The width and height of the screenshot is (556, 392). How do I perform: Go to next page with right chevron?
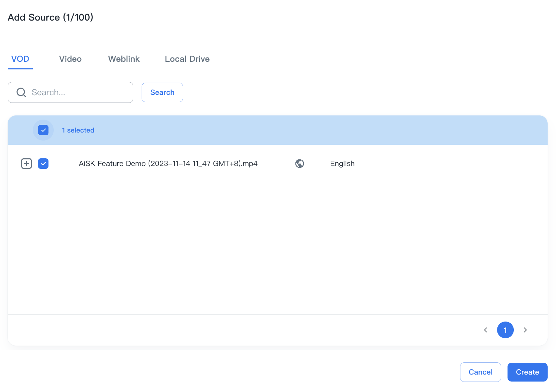coord(525,330)
